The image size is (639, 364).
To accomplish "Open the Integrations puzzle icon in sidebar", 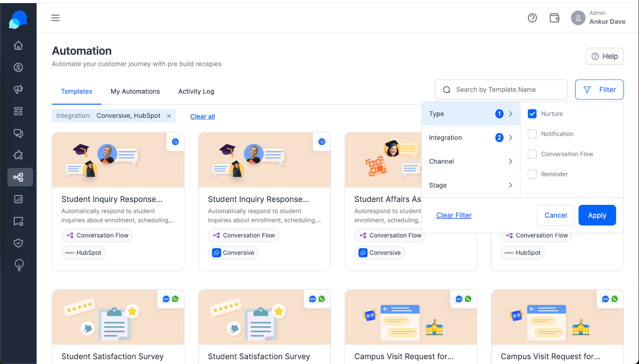I will [x=18, y=155].
